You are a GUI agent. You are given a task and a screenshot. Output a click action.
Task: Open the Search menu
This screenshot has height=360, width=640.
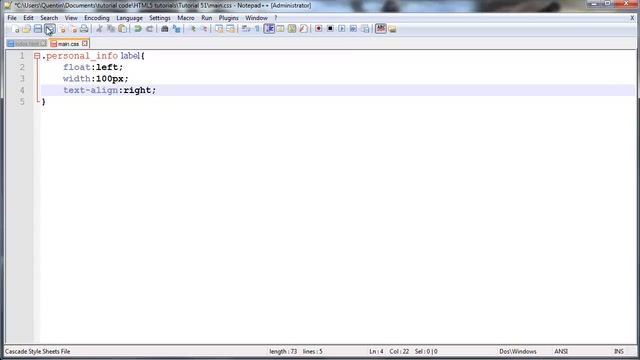[49, 18]
